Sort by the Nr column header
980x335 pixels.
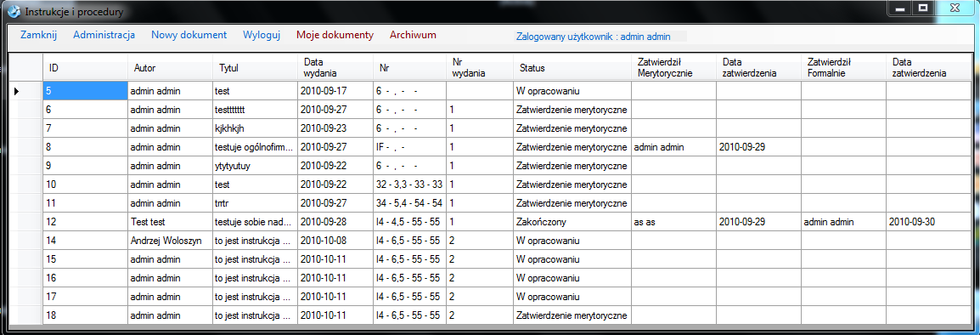tap(409, 67)
